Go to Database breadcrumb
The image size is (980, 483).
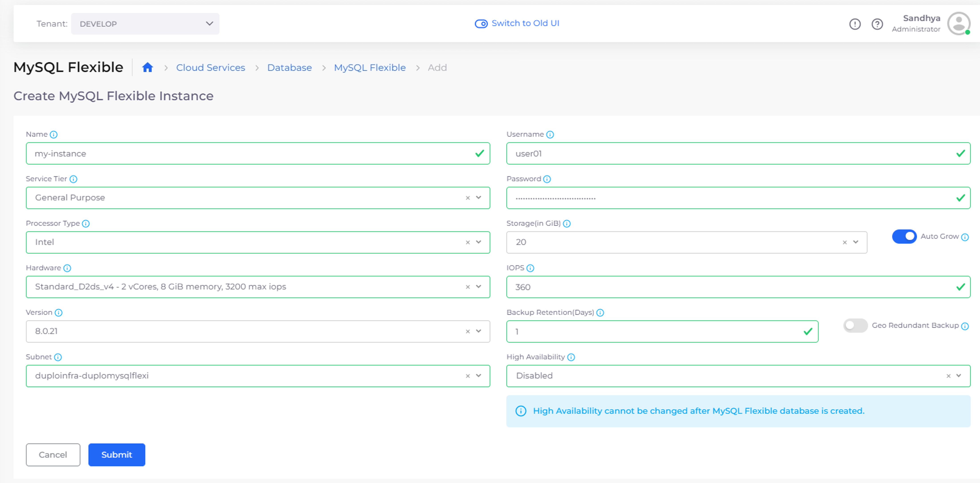[x=290, y=67]
